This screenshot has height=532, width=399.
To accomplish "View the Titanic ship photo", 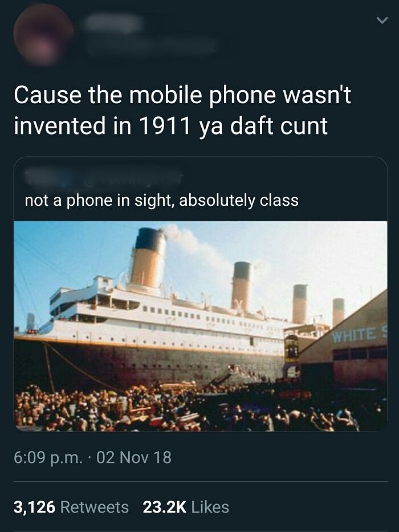I will click(x=201, y=326).
